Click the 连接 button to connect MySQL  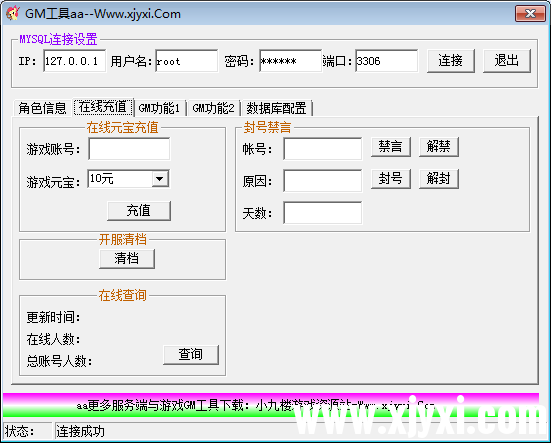point(450,61)
